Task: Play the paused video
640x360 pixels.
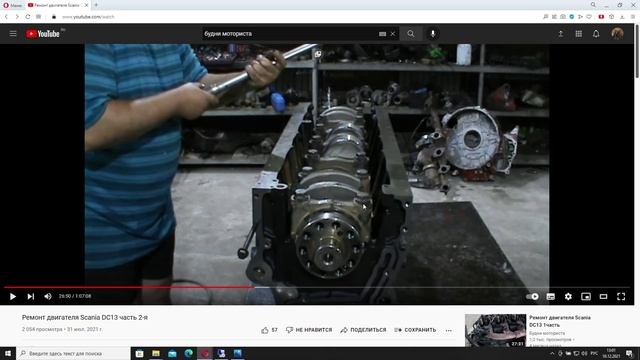Action: click(x=13, y=296)
